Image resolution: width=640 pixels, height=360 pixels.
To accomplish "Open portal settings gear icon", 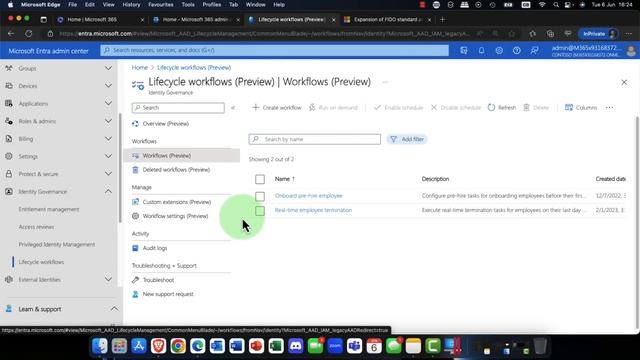I will coord(499,50).
